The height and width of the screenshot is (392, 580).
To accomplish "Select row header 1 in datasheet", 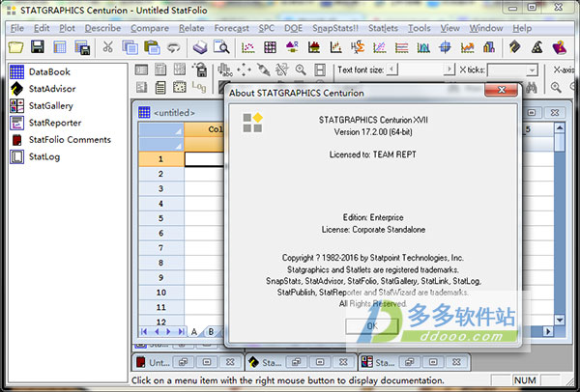I will pyautogui.click(x=160, y=159).
